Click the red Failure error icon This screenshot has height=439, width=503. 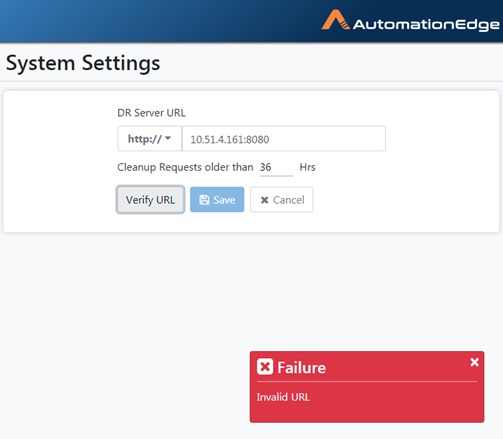pyautogui.click(x=265, y=367)
